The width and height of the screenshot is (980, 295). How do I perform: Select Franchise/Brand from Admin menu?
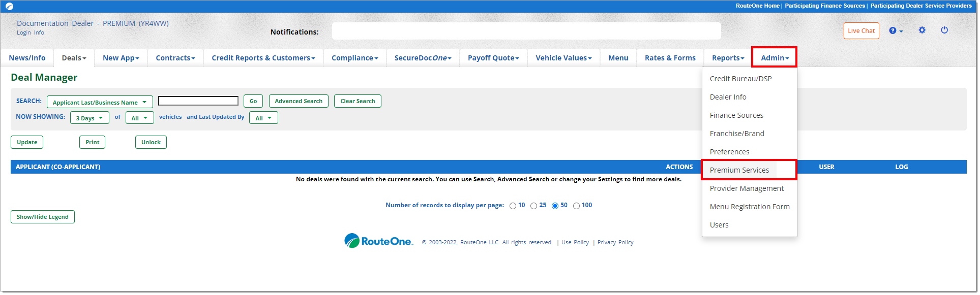pos(750,134)
